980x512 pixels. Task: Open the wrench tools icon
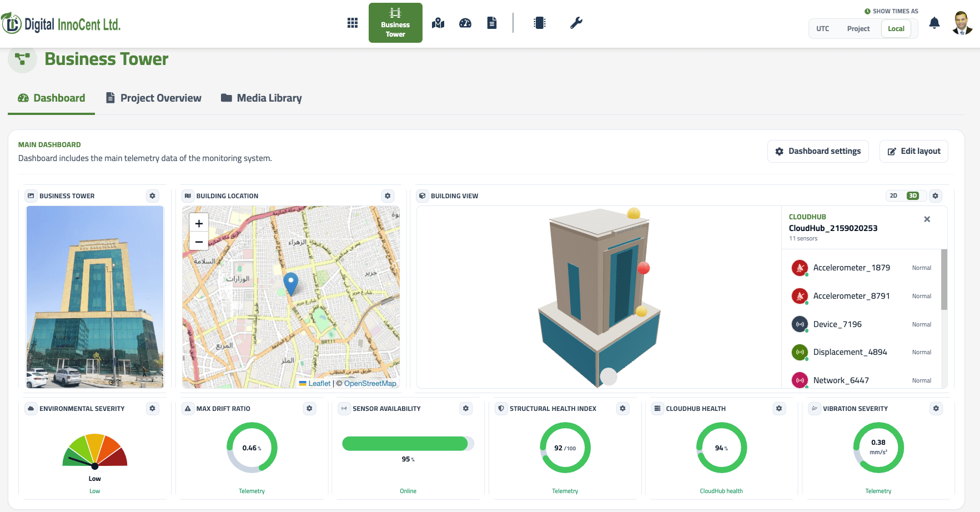(x=576, y=23)
